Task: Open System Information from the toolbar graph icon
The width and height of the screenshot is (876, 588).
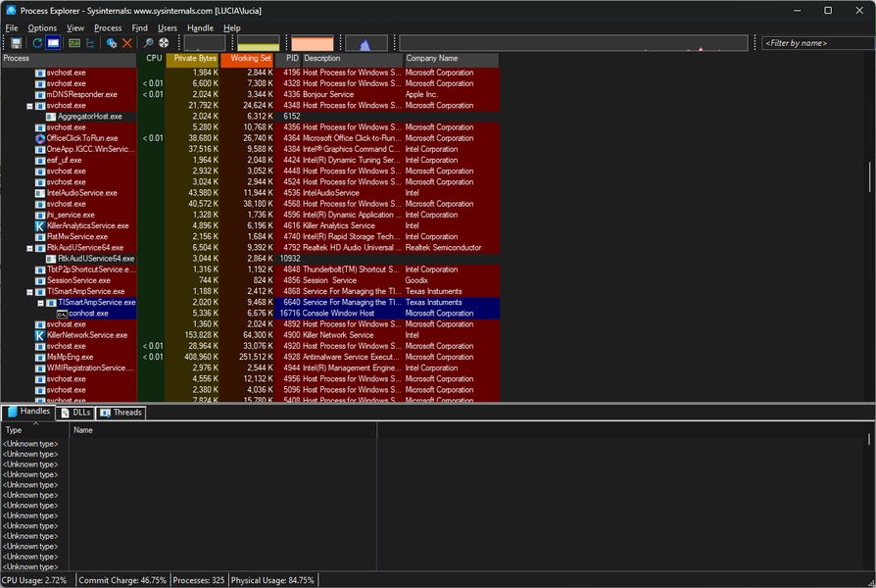Action: [x=74, y=43]
